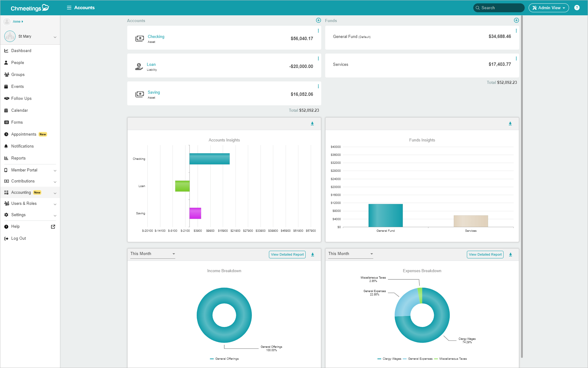Screen dimensions: 588x368
Task: Click the Services $17,403.77 amount
Action: pyautogui.click(x=500, y=64)
